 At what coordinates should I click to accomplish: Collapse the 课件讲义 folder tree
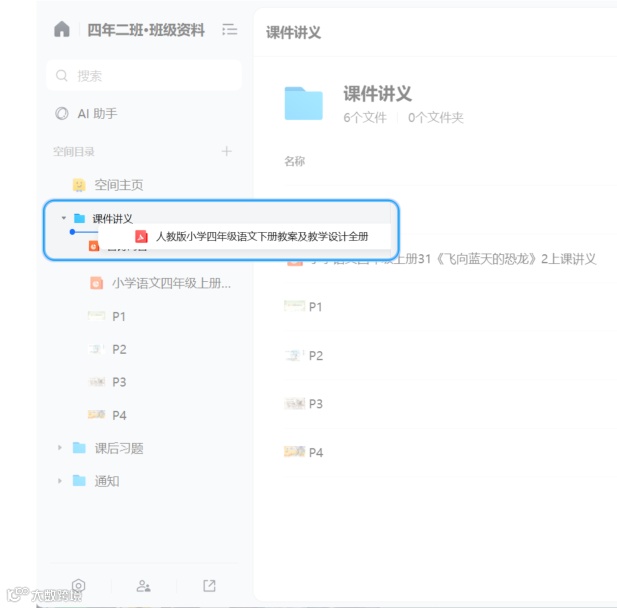point(64,218)
